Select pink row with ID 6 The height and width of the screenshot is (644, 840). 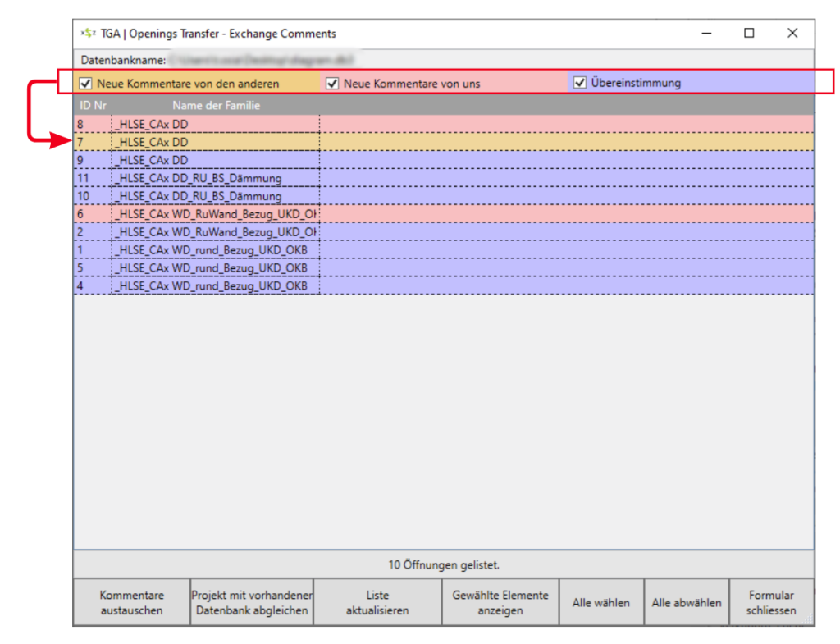click(213, 214)
